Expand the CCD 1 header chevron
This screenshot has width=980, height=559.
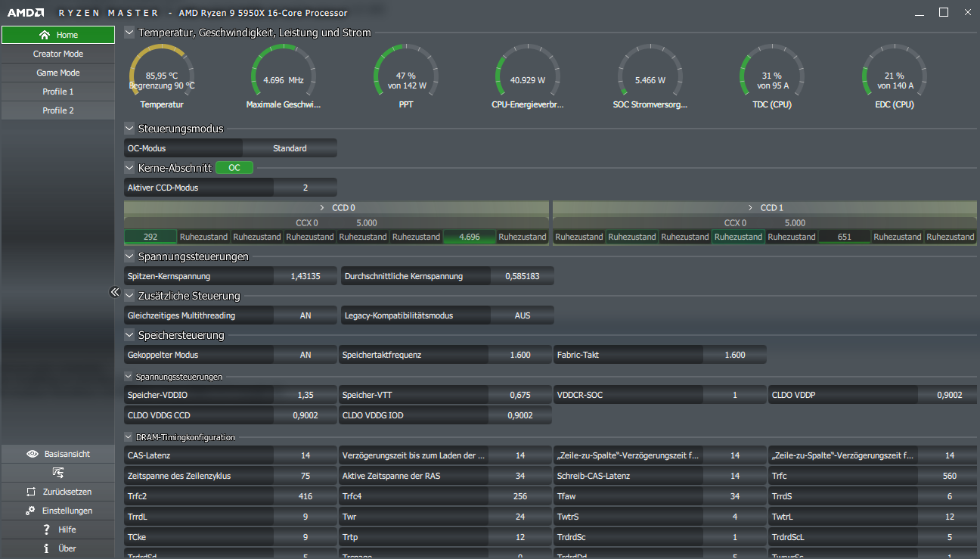(x=750, y=207)
